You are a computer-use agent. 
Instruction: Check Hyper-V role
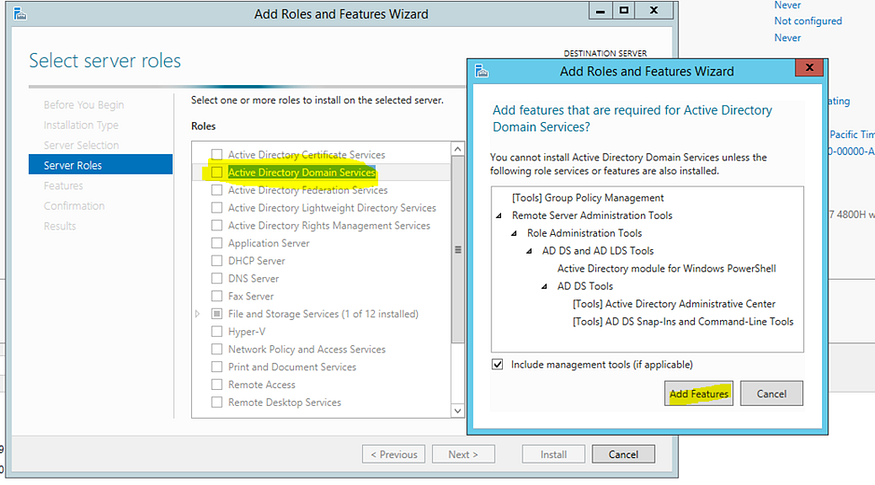217,332
